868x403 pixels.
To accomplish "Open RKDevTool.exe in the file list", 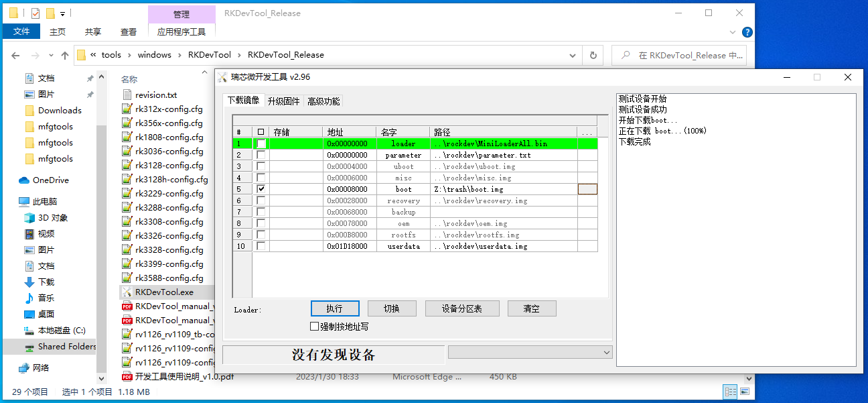I will click(164, 292).
